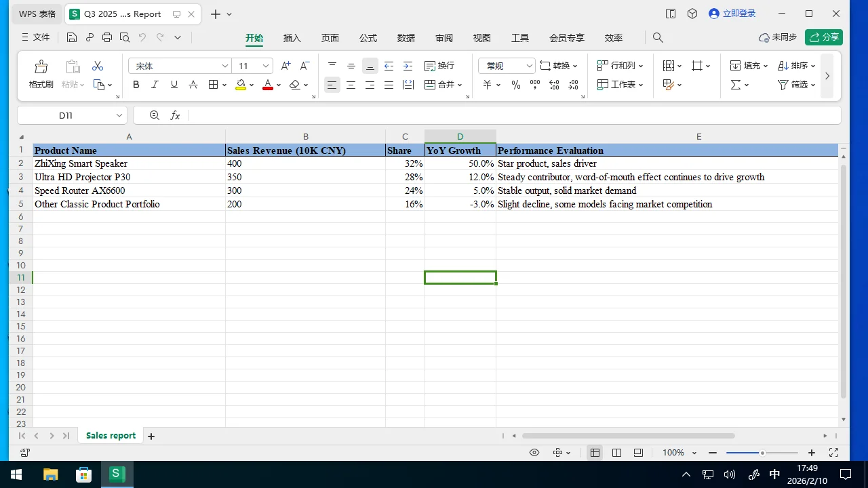Click the Cut scissors icon
This screenshot has width=868, height=488.
pos(98,66)
